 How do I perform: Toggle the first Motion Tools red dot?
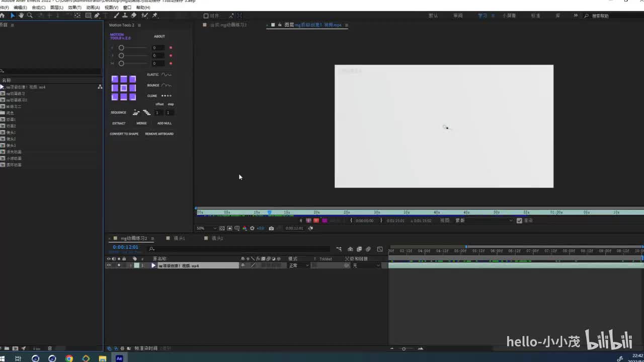click(x=171, y=48)
